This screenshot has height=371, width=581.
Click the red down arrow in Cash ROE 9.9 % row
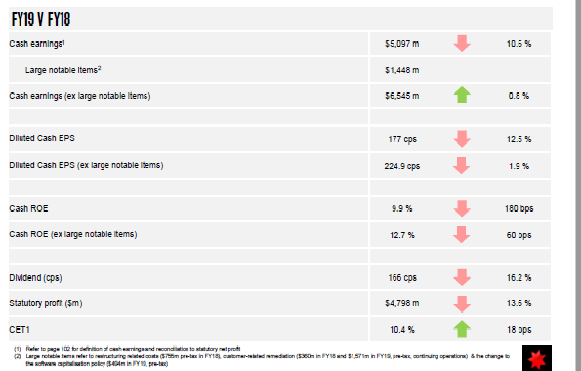[462, 209]
